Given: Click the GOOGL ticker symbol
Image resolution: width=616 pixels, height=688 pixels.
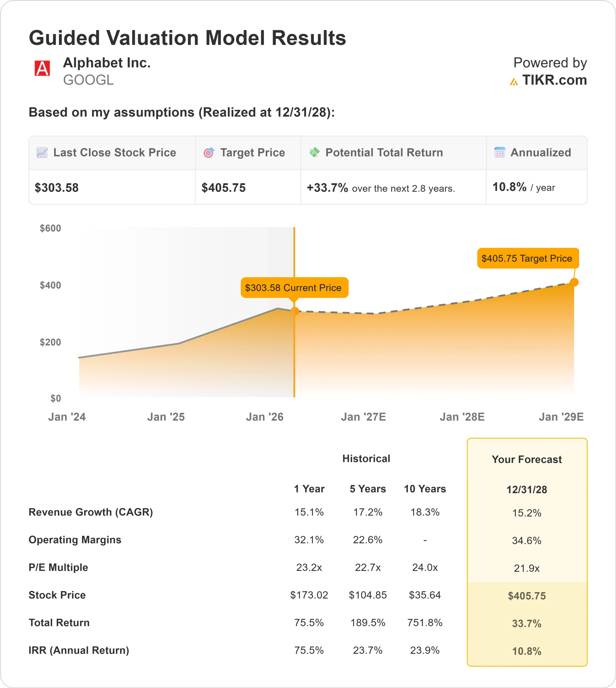Looking at the screenshot, I should (88, 80).
